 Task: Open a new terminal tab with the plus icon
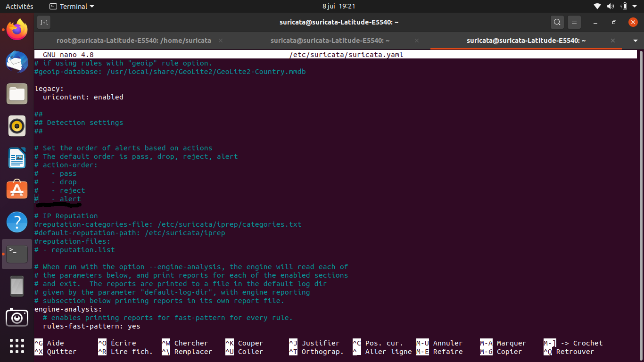(x=43, y=22)
